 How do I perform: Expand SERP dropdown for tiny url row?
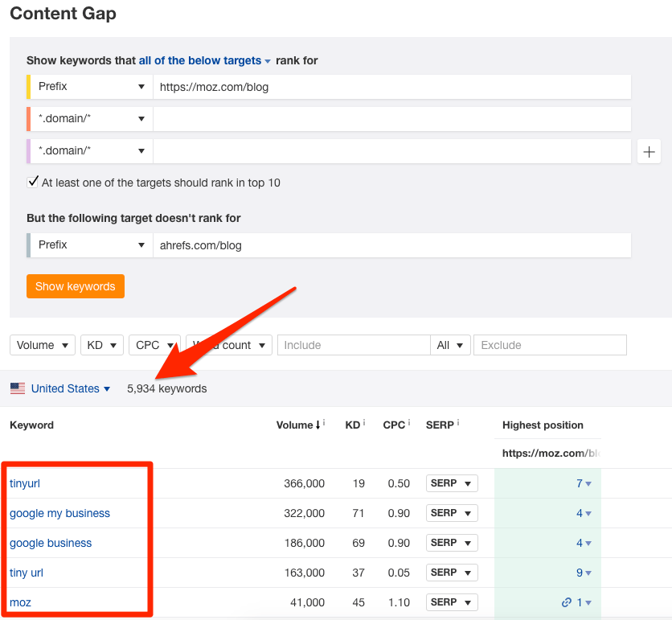coord(452,573)
